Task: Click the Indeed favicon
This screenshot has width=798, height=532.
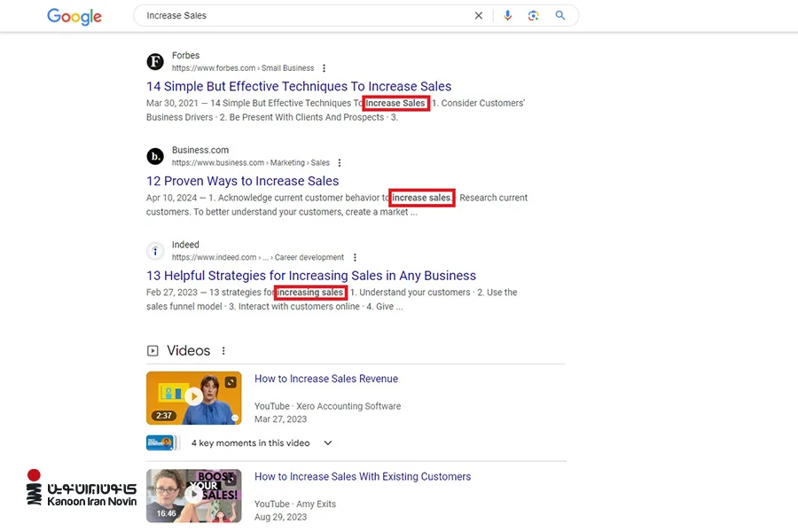Action: click(x=155, y=251)
